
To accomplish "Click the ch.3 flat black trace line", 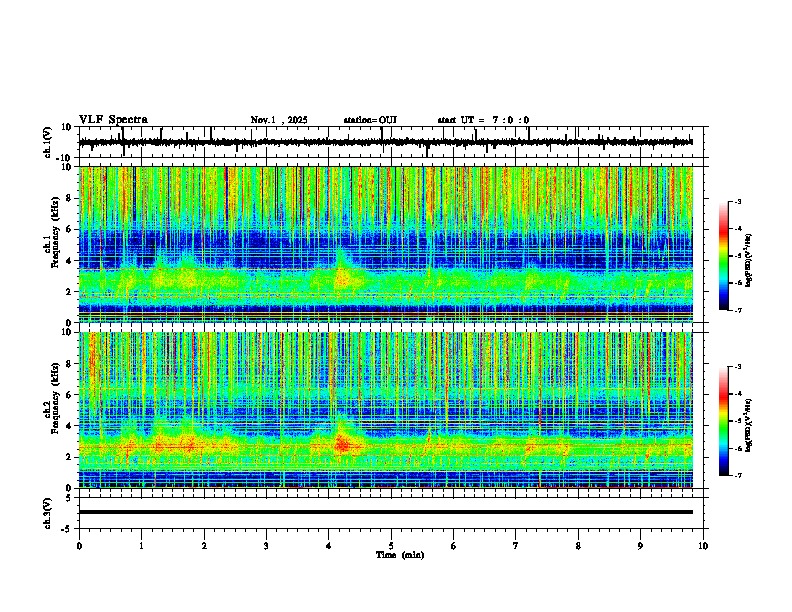I will pyautogui.click(x=385, y=512).
